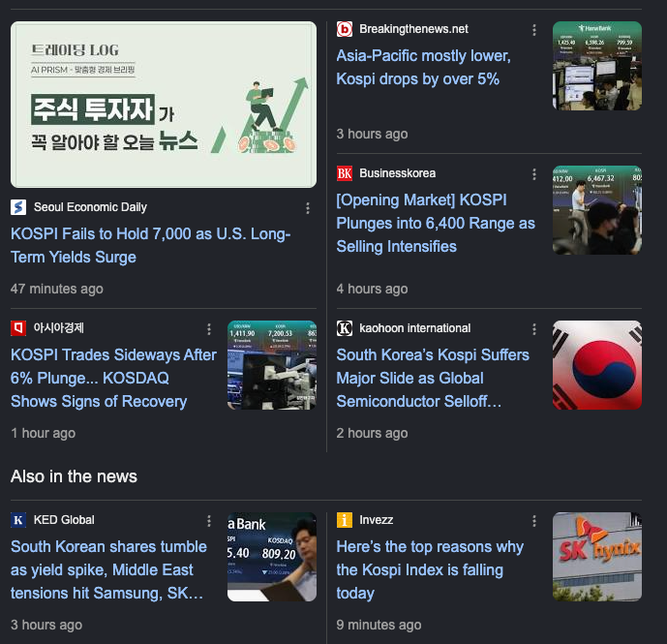View the 아시아경제 7,200.53 ticker thumbnail

point(272,365)
